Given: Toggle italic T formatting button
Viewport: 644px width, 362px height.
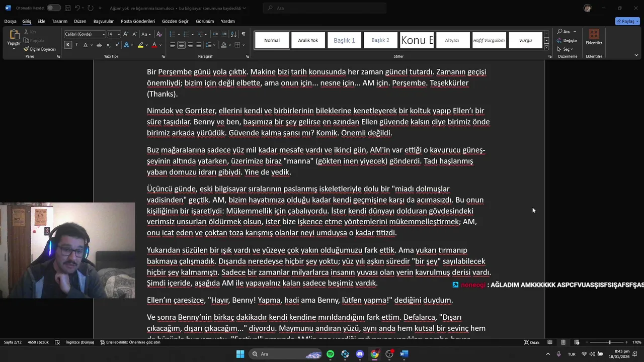Looking at the screenshot, I should 76,45.
